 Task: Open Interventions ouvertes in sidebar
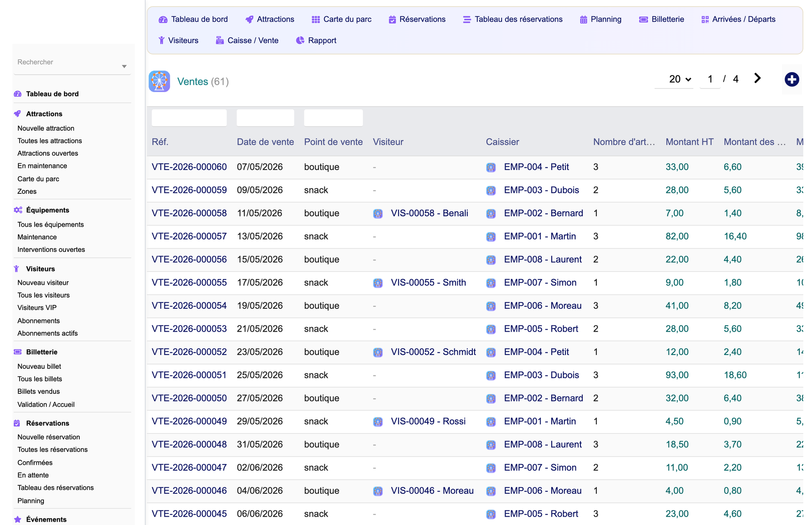pyautogui.click(x=51, y=249)
